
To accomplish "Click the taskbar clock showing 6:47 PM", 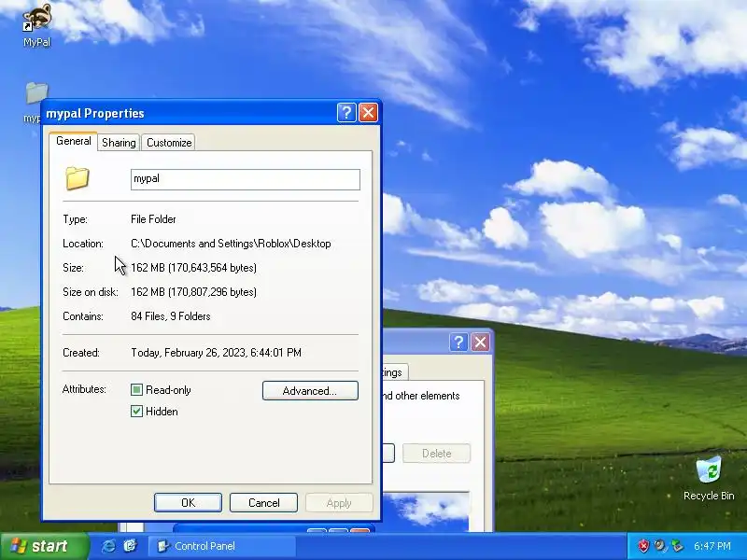I will [x=712, y=546].
